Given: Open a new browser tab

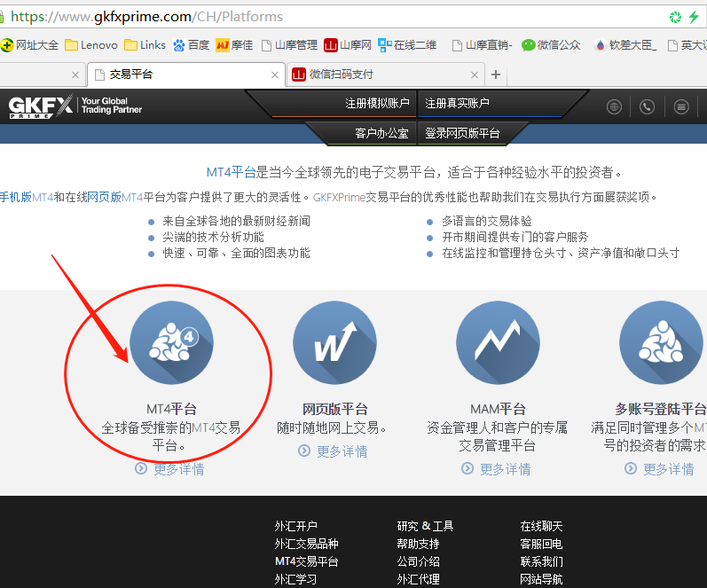Looking at the screenshot, I should (x=496, y=74).
